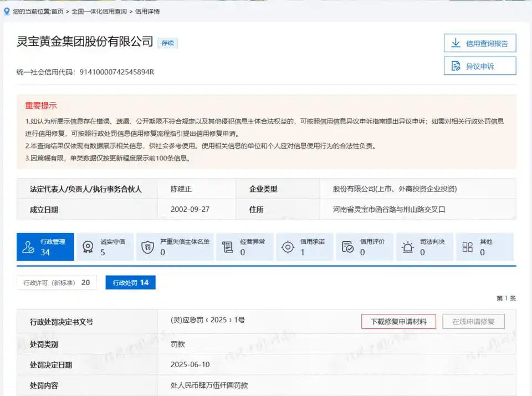This screenshot has height=396, width=532.
Task: Click penalty type value 罚款
Action: tap(178, 344)
